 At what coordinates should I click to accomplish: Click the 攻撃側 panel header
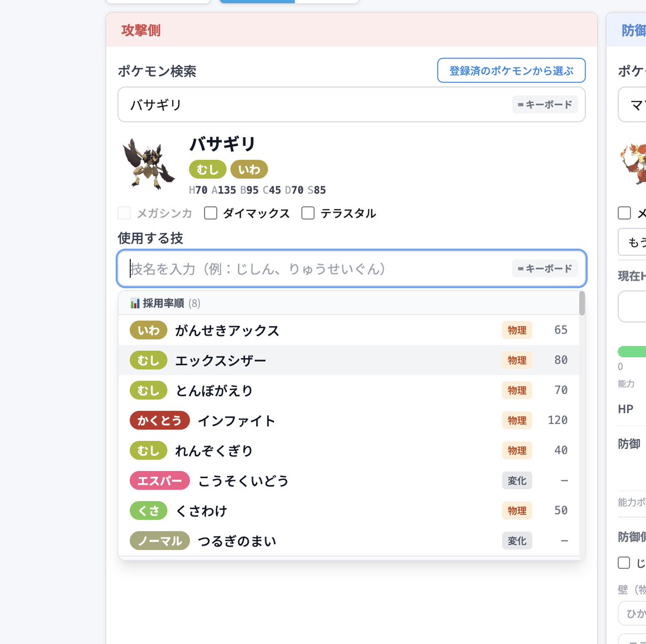[352, 30]
